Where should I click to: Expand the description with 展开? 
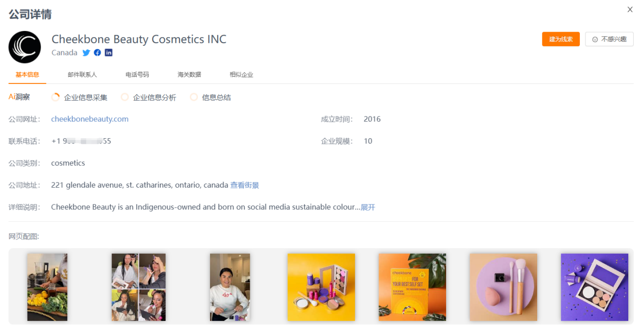click(x=368, y=207)
